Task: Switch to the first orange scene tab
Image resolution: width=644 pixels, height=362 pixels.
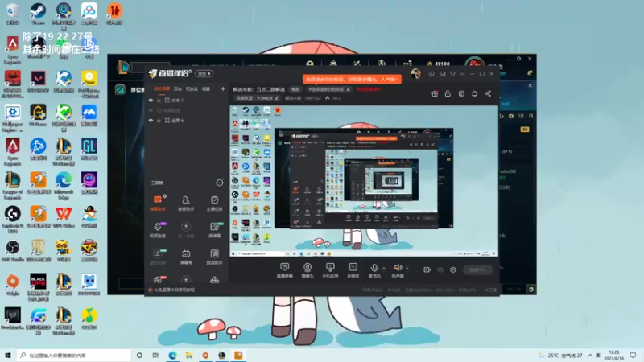Action: [x=162, y=88]
